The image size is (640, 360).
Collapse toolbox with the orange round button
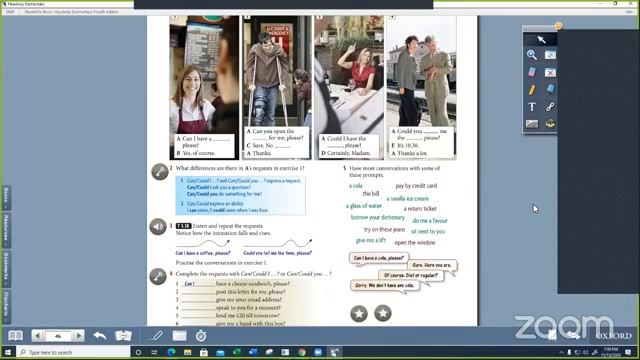[558, 26]
